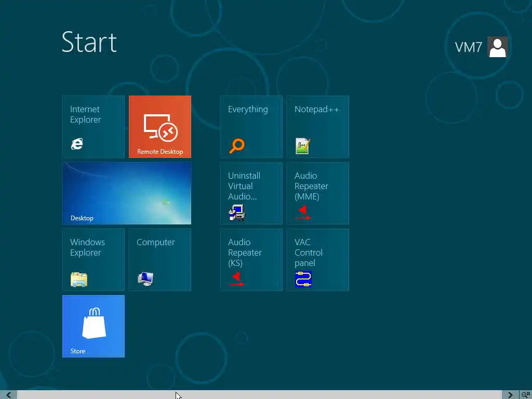This screenshot has height=399, width=532.
Task: Click the semantic zoom button in the corner
Action: point(526,395)
